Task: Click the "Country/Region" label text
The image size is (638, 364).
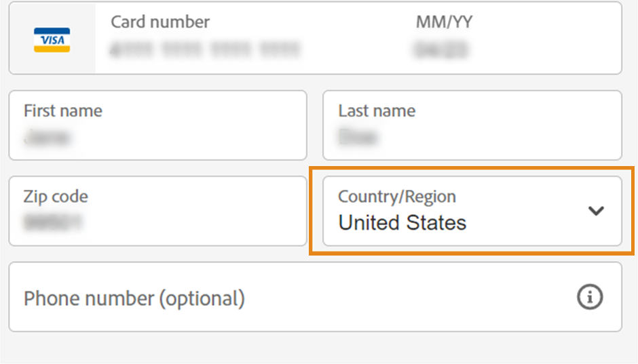Action: 397,197
